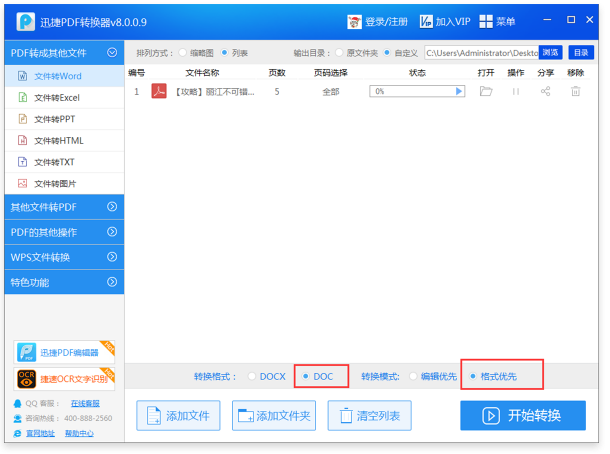Click the output path input field
This screenshot has width=610, height=454.
(482, 53)
